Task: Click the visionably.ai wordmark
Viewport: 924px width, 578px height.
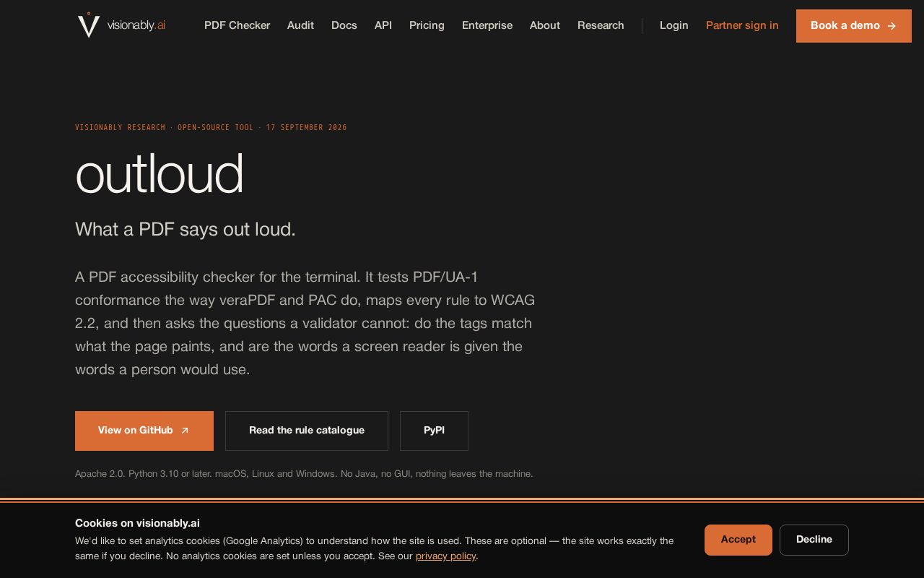Action: [x=136, y=25]
